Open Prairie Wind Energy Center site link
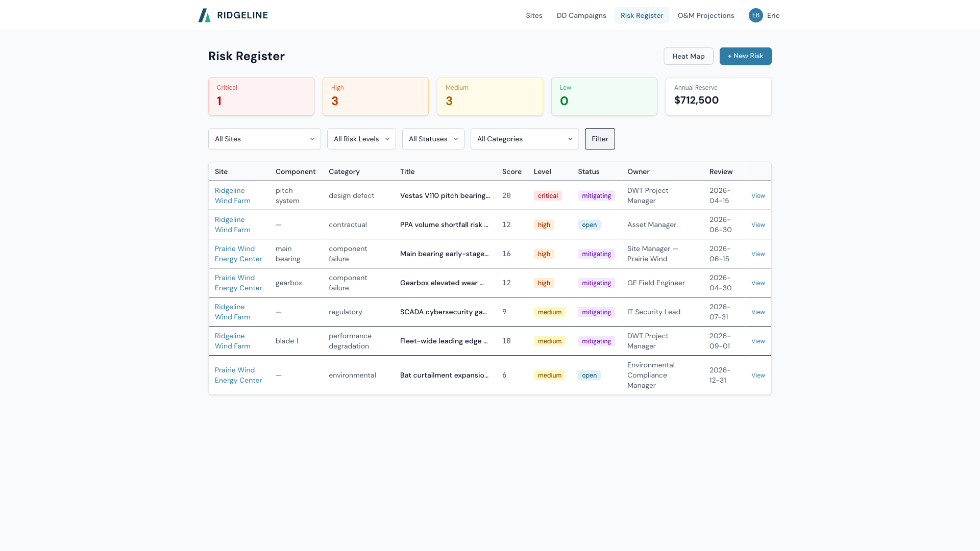980x551 pixels. (238, 254)
